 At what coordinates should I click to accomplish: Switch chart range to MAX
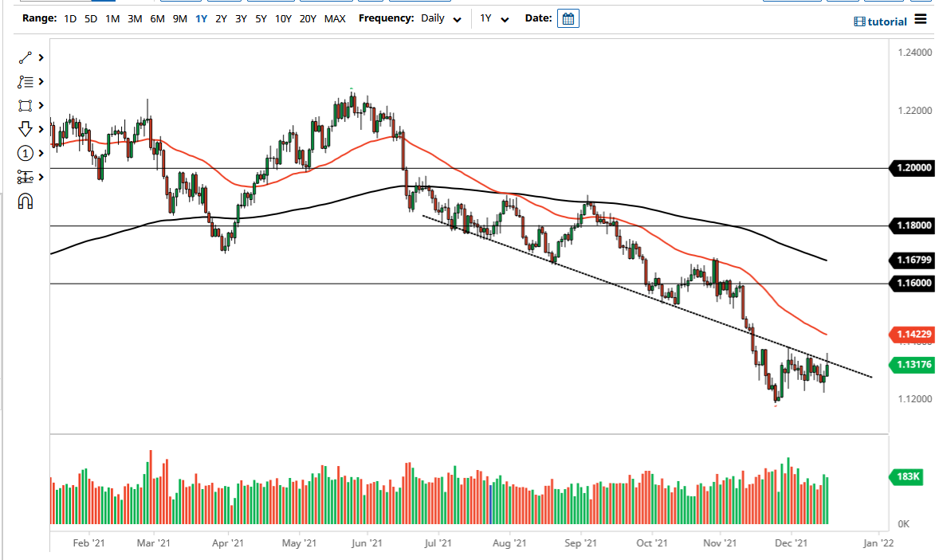335,18
